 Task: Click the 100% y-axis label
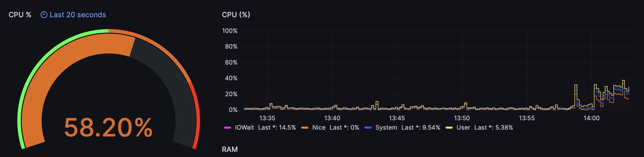point(229,31)
